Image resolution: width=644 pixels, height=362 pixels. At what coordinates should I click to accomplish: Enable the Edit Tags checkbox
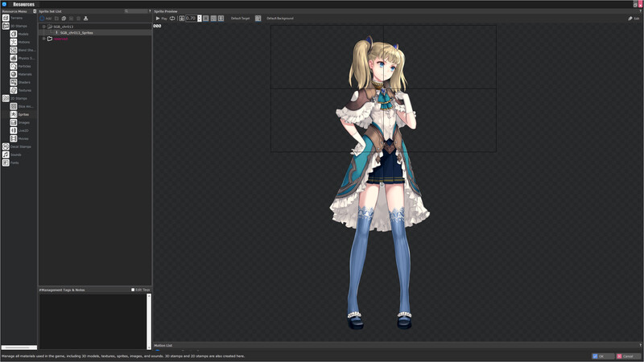[133, 290]
